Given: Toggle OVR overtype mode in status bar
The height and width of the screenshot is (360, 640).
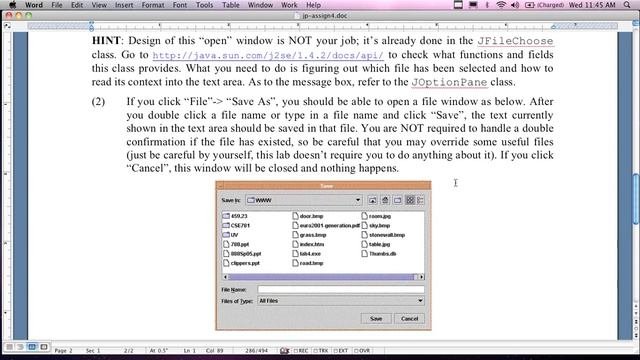Looking at the screenshot, I should pos(362,351).
